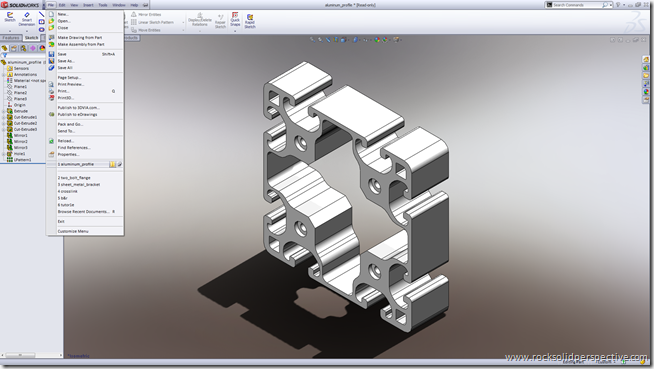This screenshot has width=654, height=369.
Task: Open the ConfigurationManager tab icon
Action: [x=23, y=48]
